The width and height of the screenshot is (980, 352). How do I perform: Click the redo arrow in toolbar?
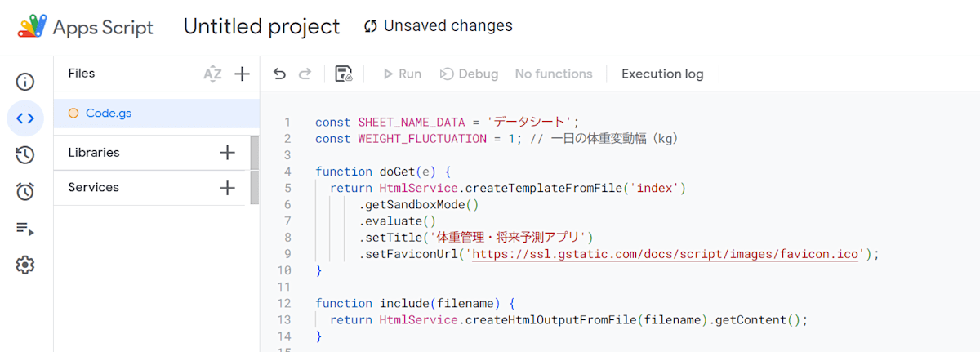pyautogui.click(x=305, y=74)
